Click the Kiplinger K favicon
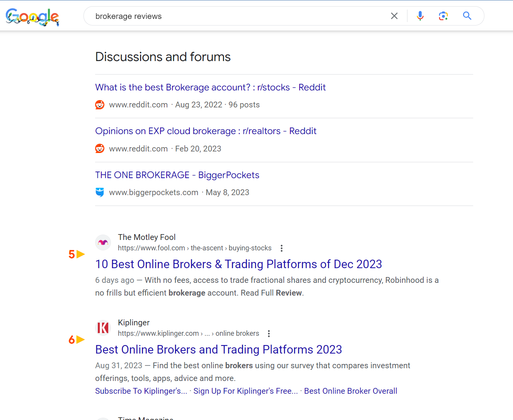This screenshot has width=513, height=420. tap(103, 328)
